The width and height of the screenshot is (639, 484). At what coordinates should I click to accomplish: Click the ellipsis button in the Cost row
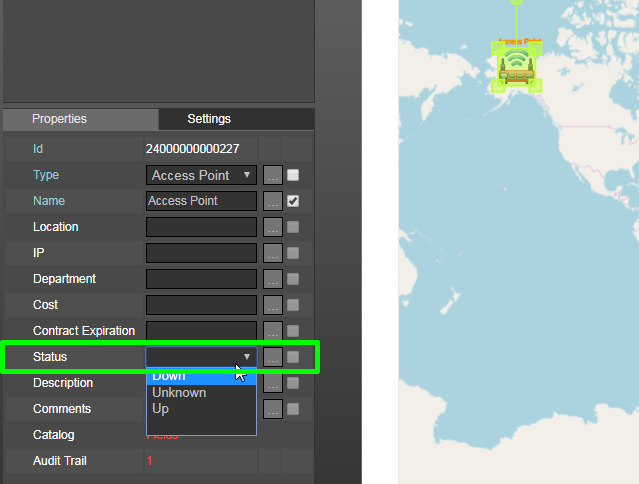click(x=272, y=305)
